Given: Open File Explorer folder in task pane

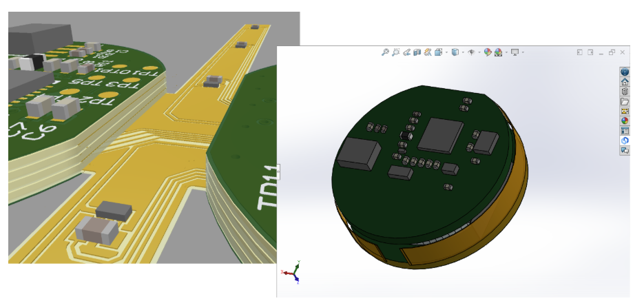Looking at the screenshot, I should click(x=625, y=101).
